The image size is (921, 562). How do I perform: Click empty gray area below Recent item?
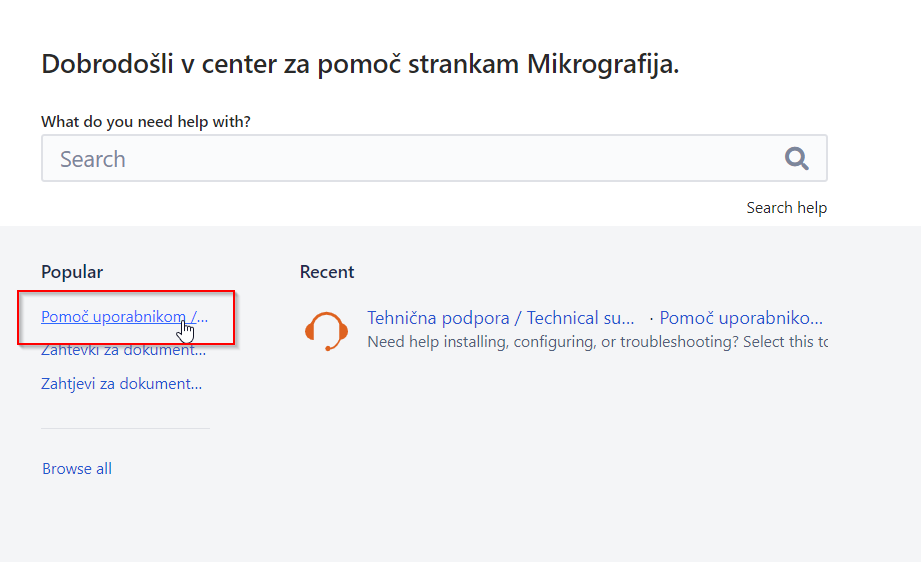(560, 450)
